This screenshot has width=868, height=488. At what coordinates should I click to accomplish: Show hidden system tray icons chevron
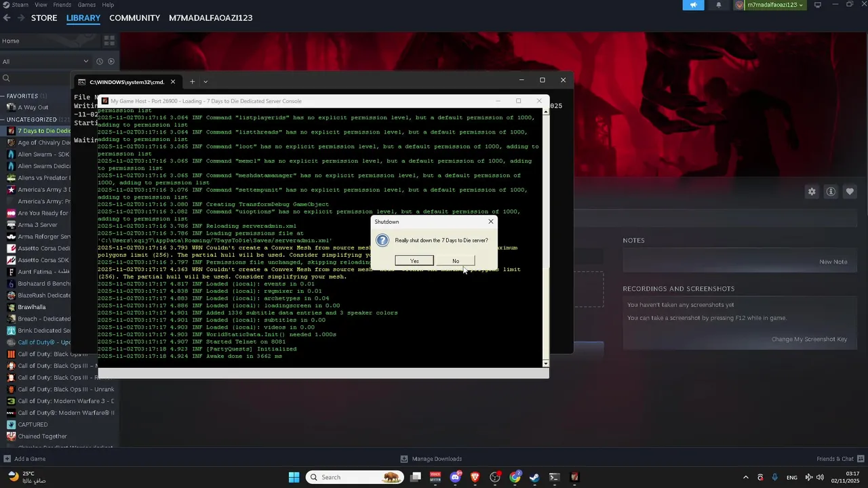click(x=746, y=477)
